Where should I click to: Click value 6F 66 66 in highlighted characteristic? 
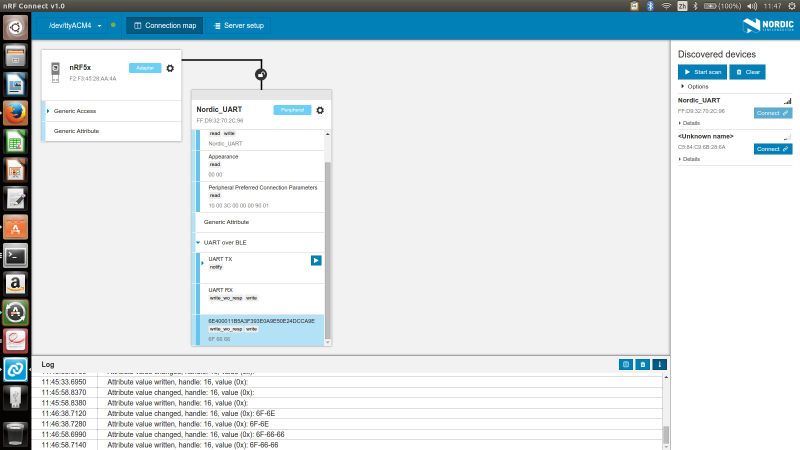click(219, 339)
